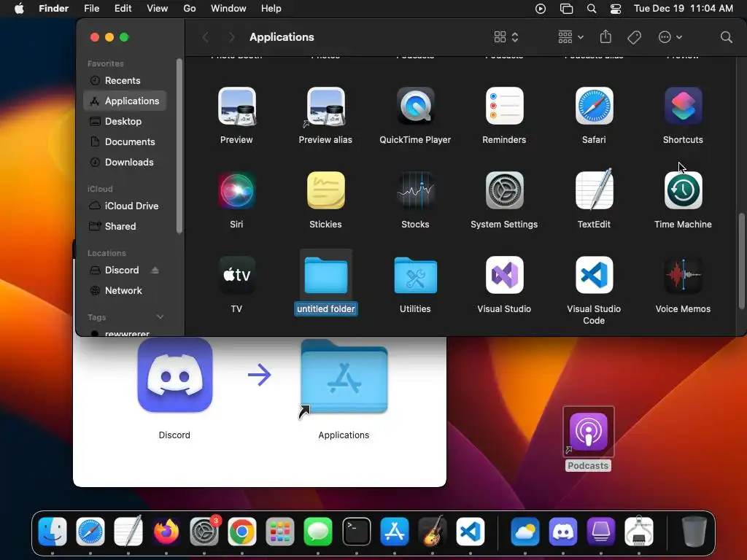Select the untitled folder icon
The image size is (747, 560).
[326, 275]
